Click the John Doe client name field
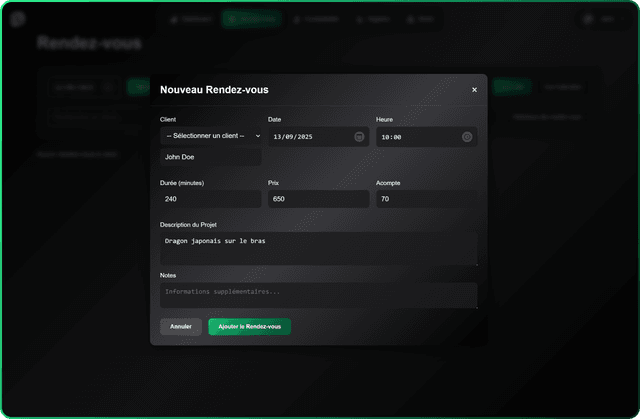640x419 pixels. pos(211,157)
